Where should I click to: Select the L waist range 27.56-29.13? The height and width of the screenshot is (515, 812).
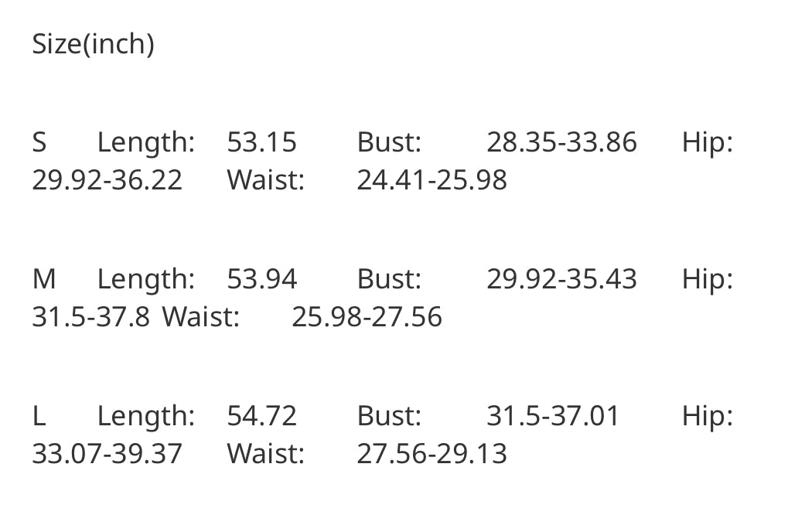tap(432, 454)
